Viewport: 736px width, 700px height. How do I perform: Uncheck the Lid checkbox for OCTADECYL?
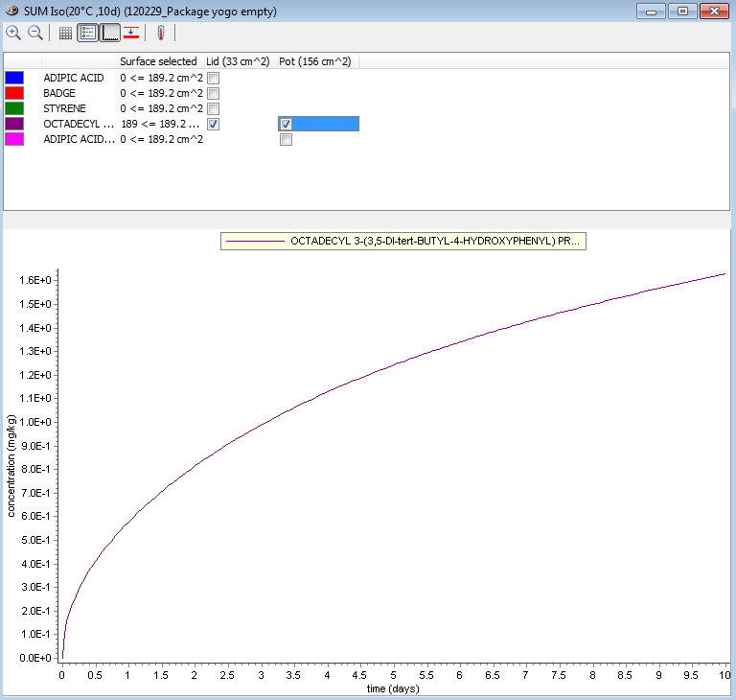214,124
